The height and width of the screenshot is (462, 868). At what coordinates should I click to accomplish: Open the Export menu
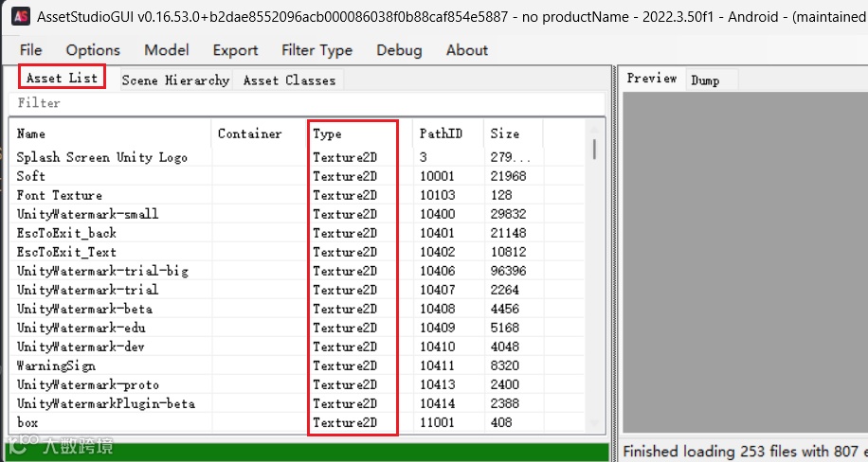pos(235,50)
